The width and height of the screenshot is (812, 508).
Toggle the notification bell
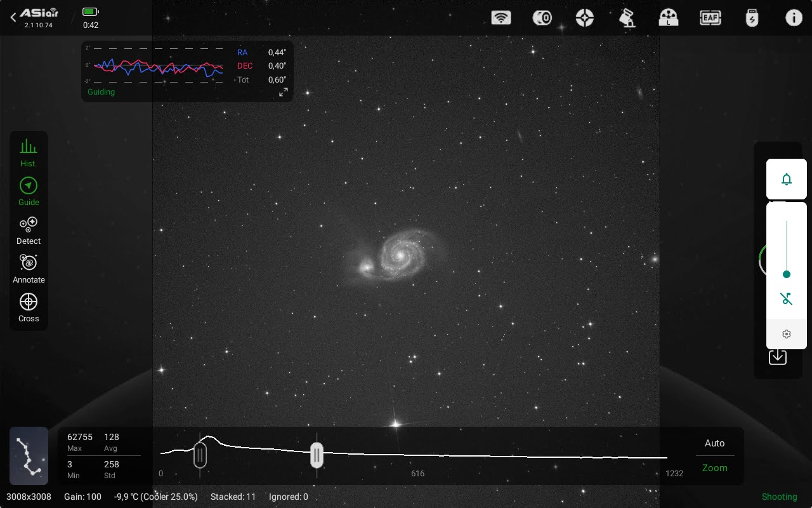(787, 179)
